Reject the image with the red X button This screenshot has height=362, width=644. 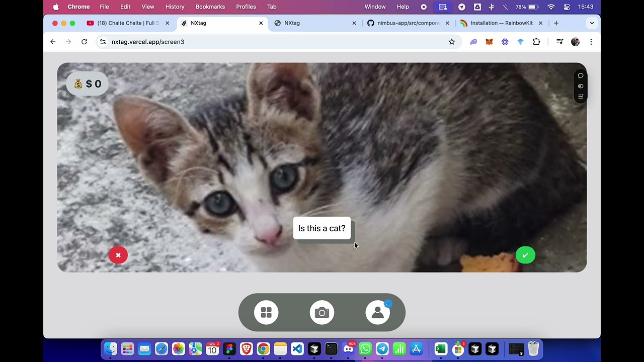point(118,255)
